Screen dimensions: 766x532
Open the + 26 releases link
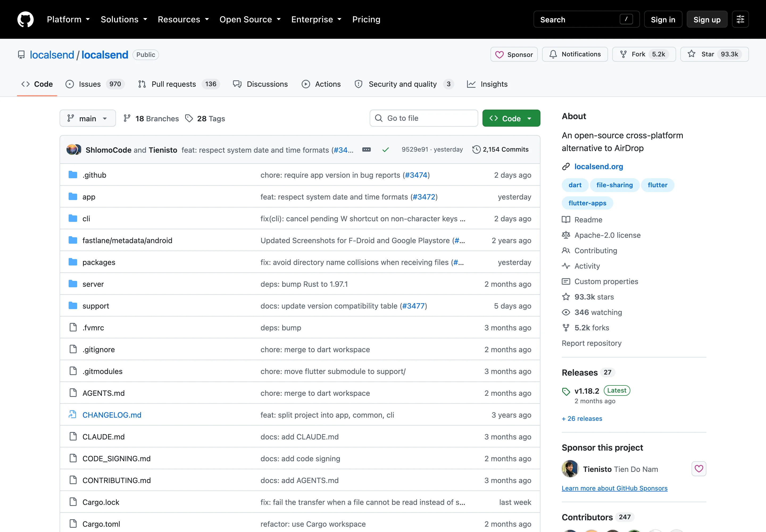click(582, 419)
